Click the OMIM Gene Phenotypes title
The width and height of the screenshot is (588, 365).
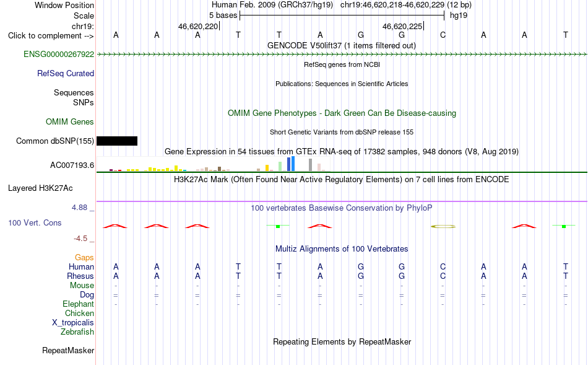pyautogui.click(x=342, y=113)
